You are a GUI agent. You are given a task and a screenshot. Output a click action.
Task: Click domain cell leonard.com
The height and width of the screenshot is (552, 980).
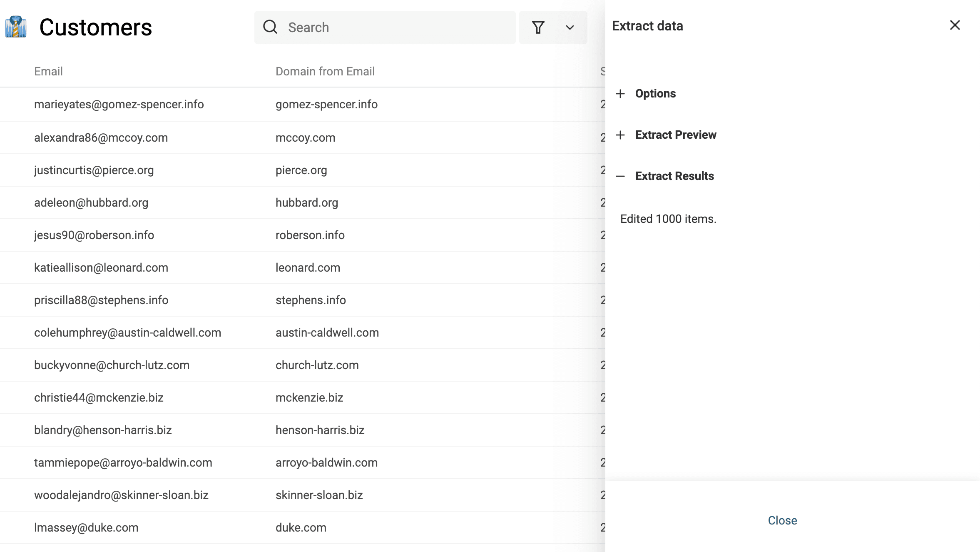click(308, 267)
